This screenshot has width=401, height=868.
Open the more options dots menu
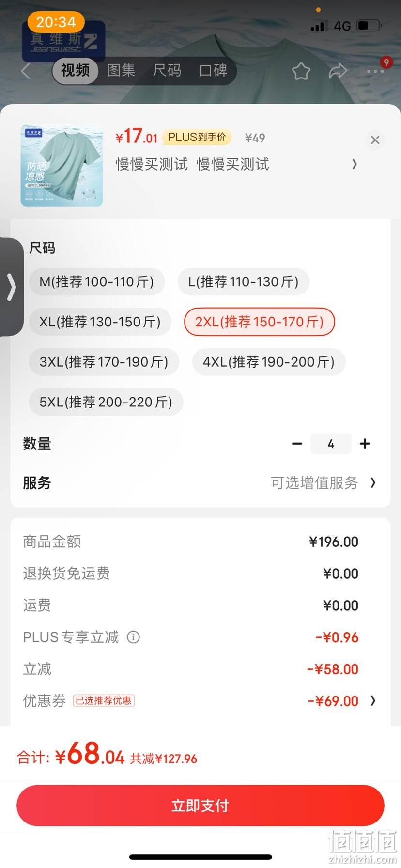coord(375,71)
